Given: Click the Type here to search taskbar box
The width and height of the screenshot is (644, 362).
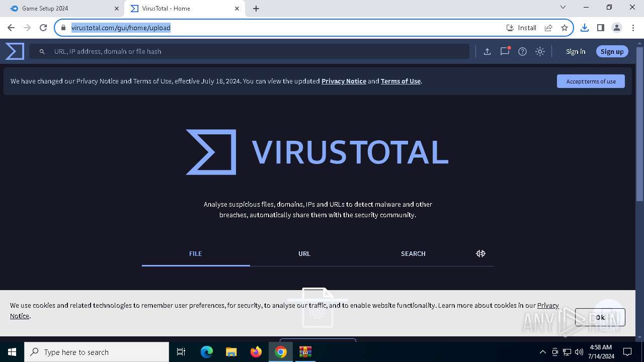Looking at the screenshot, I should click(x=97, y=352).
